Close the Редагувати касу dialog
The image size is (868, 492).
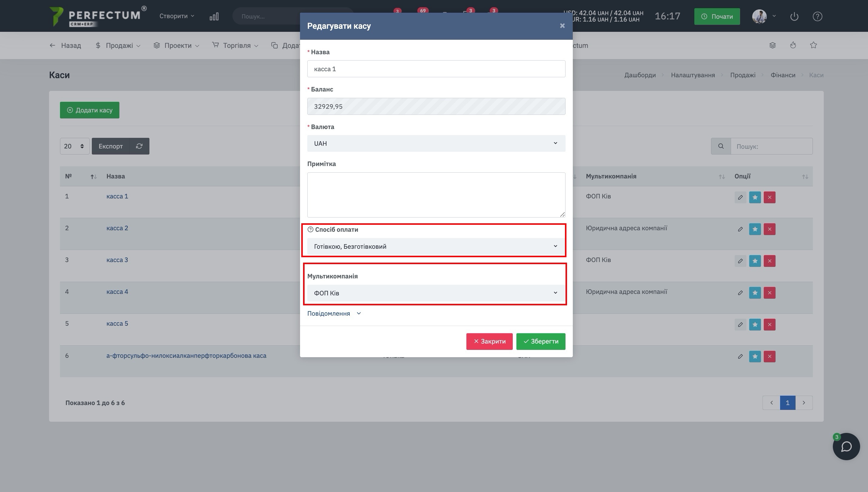[562, 26]
